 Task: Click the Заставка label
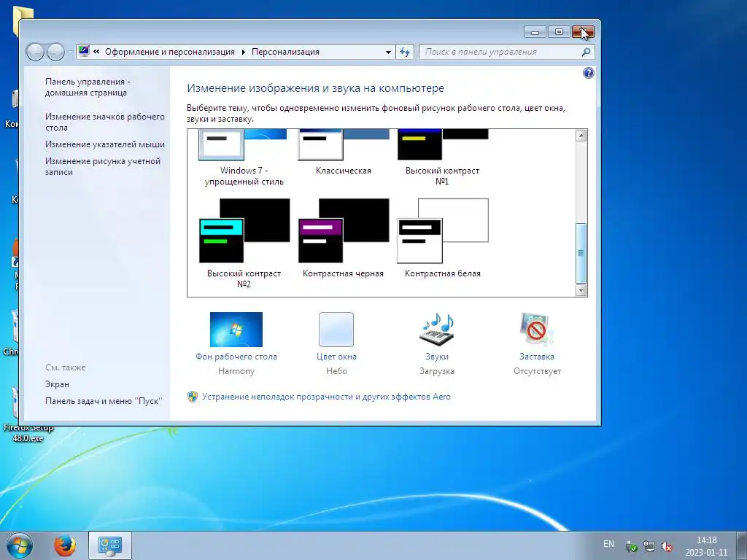(537, 357)
